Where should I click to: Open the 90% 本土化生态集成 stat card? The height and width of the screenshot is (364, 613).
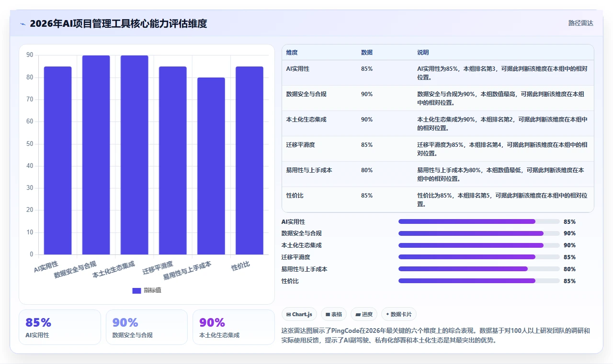point(234,327)
